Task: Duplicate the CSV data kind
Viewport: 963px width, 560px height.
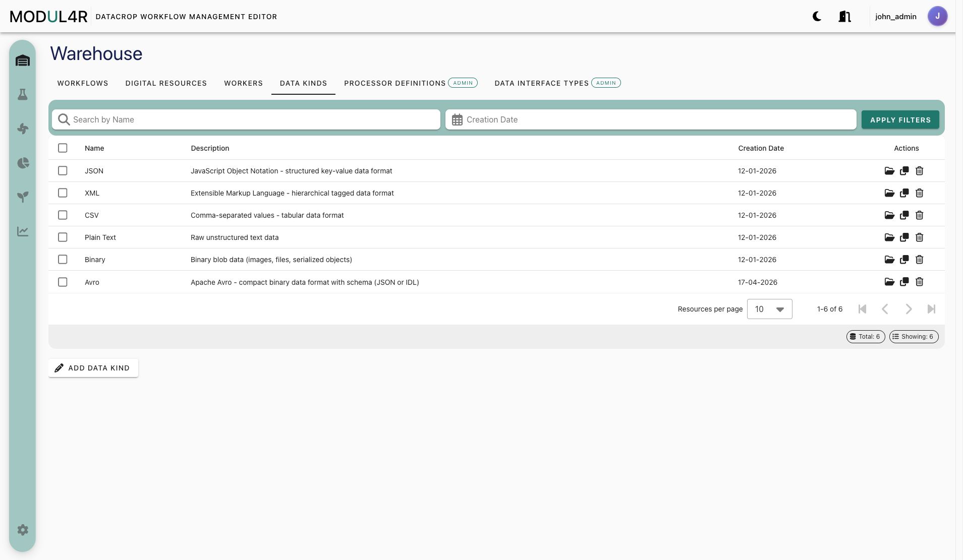Action: (904, 215)
